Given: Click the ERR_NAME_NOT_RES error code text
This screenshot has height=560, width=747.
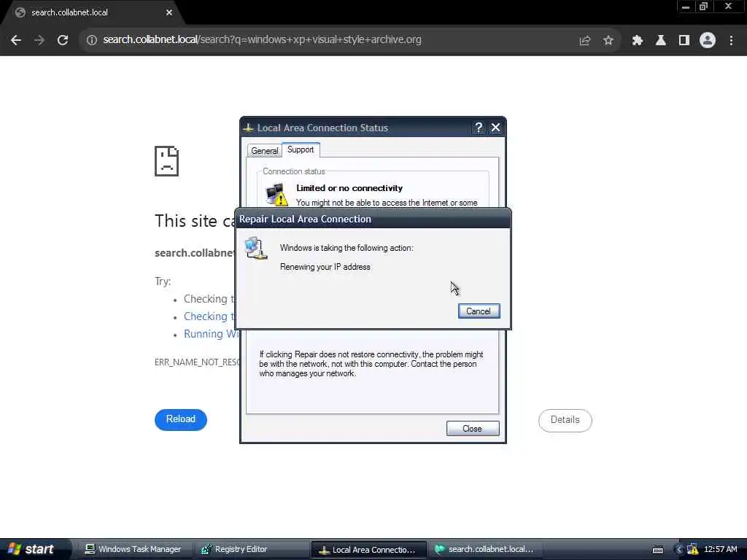Looking at the screenshot, I should click(x=197, y=362).
